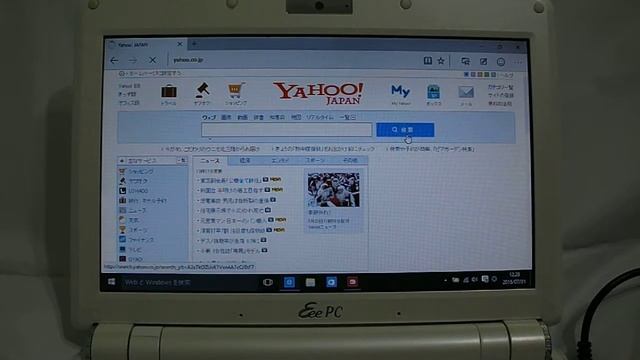Image resolution: width=640 pixels, height=360 pixels.
Task: Click the Web and Windows search box
Action: coord(188,282)
